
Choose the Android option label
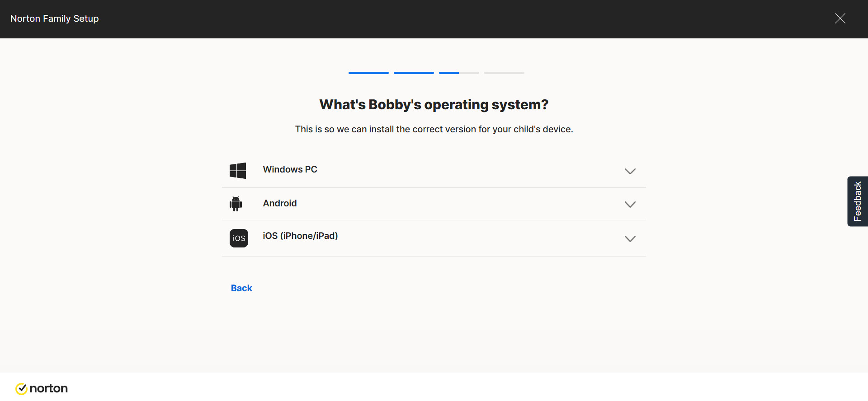pyautogui.click(x=280, y=203)
